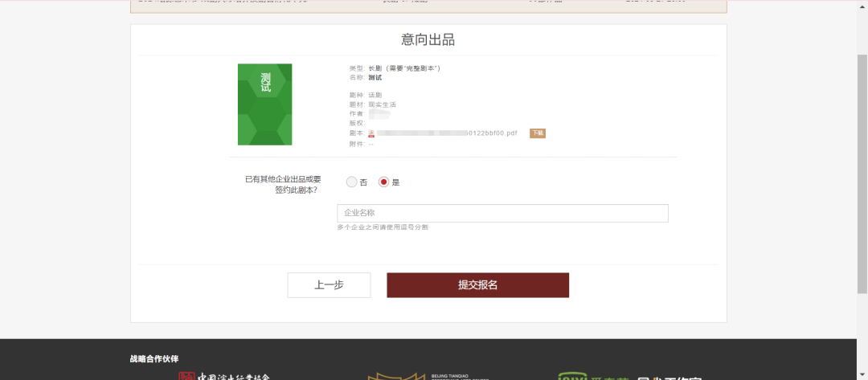Select the 是 radio option
The width and height of the screenshot is (868, 380).
pos(383,182)
